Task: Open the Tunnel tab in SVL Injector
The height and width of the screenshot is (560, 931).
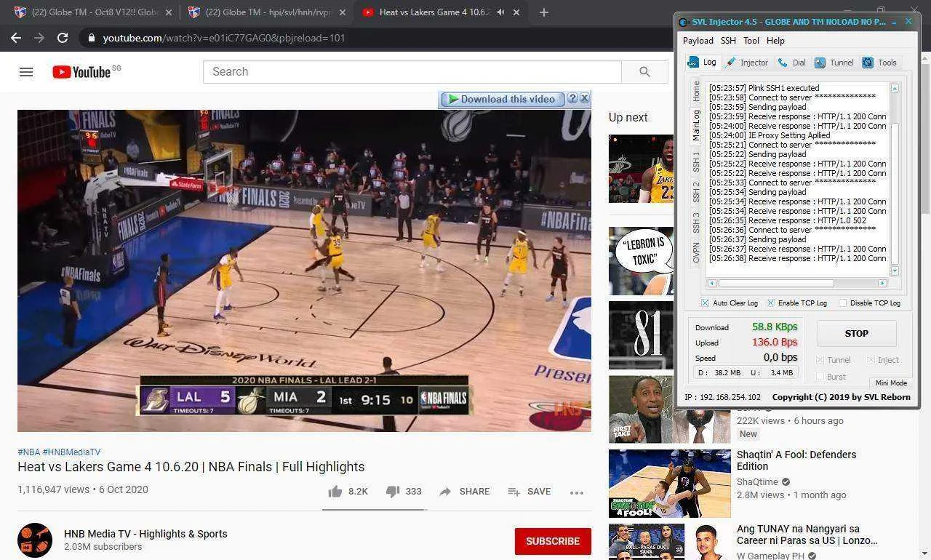Action: click(834, 63)
